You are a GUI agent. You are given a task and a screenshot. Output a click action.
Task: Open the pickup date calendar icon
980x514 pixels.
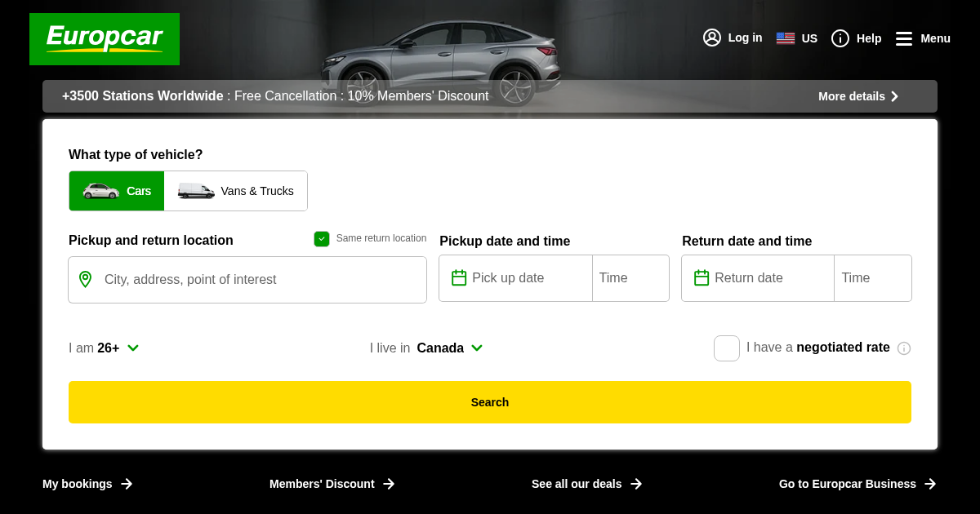[x=459, y=277]
